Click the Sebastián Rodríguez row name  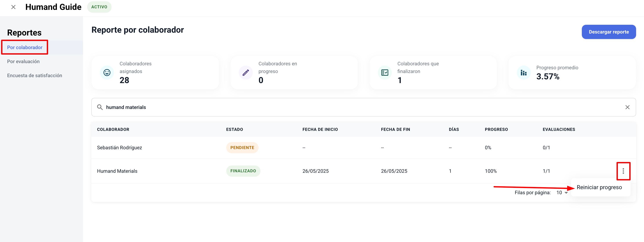point(119,148)
